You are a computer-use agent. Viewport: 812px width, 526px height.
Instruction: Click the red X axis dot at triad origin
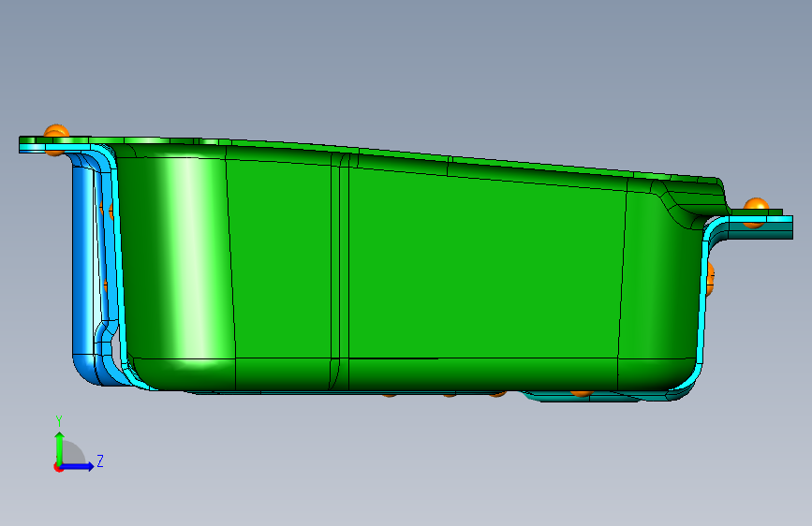pyautogui.click(x=58, y=467)
